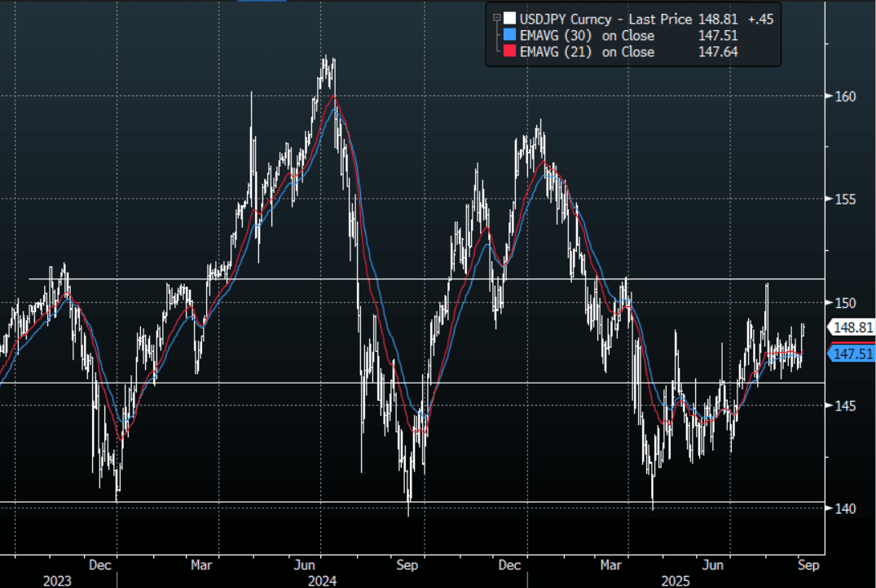Click the 145 y-axis price label
The height and width of the screenshot is (588, 876).
pyautogui.click(x=845, y=406)
